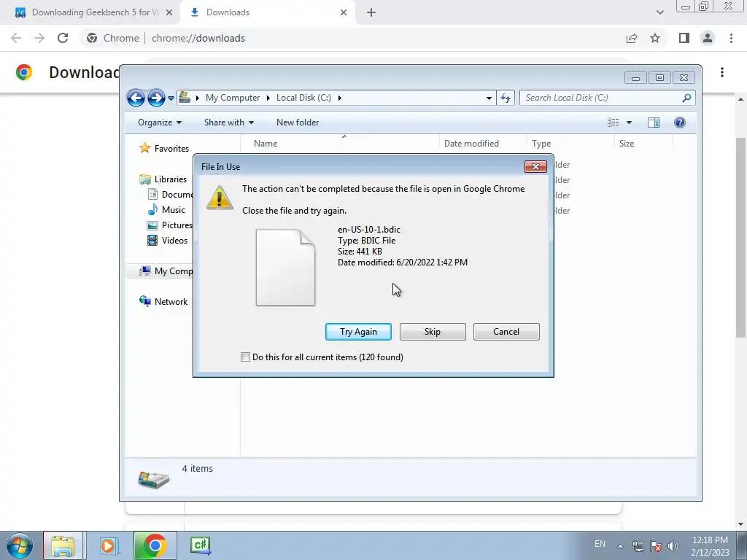Screen dimensions: 747x560
Task: Click the Explorer Back arrow button
Action: click(x=136, y=98)
